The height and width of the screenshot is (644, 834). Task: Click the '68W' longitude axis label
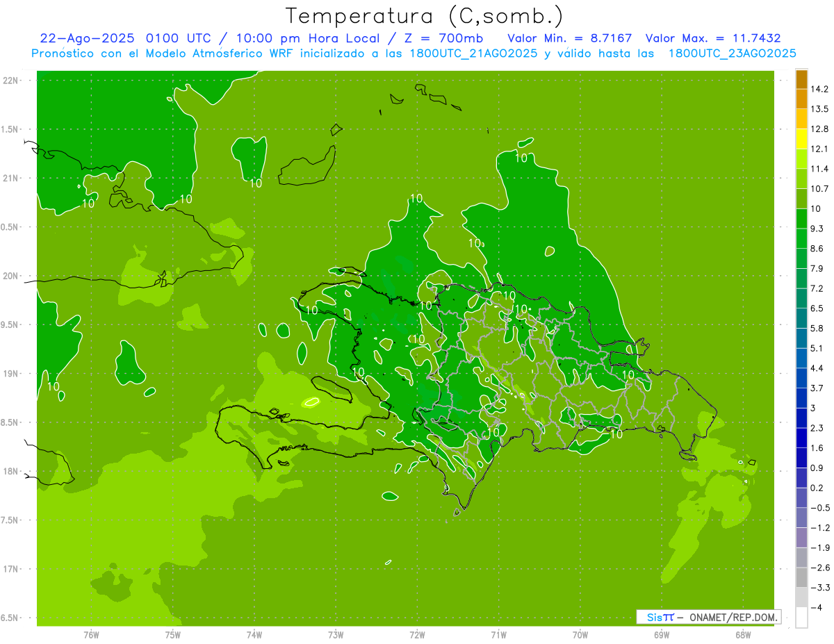742,634
